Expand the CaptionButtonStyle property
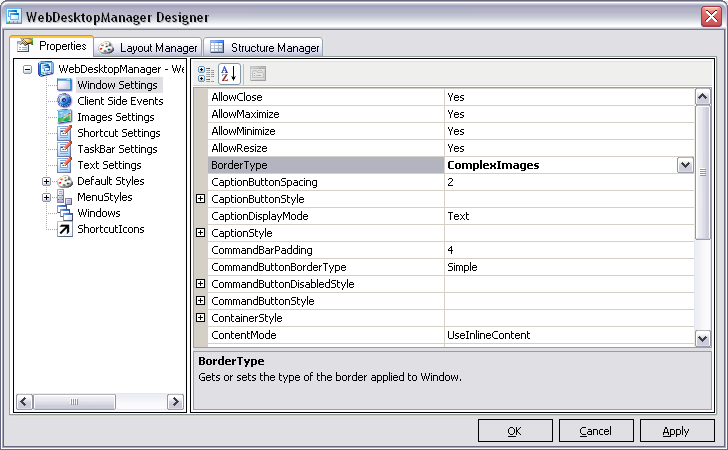 click(200, 199)
